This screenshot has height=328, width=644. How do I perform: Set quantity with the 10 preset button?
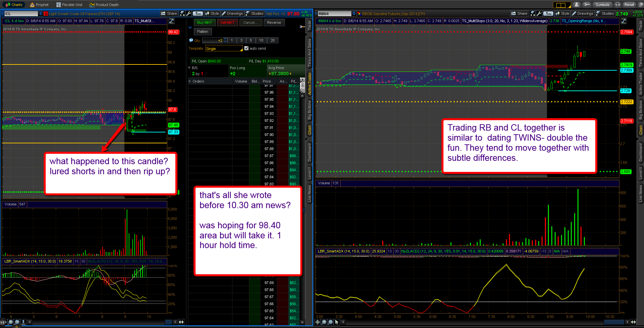[261, 40]
